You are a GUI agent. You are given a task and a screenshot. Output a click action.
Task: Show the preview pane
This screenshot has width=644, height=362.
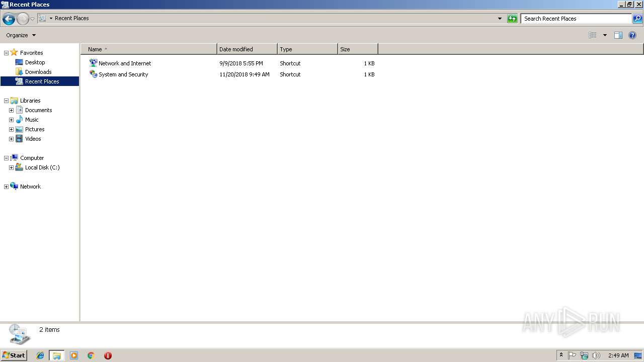click(618, 35)
